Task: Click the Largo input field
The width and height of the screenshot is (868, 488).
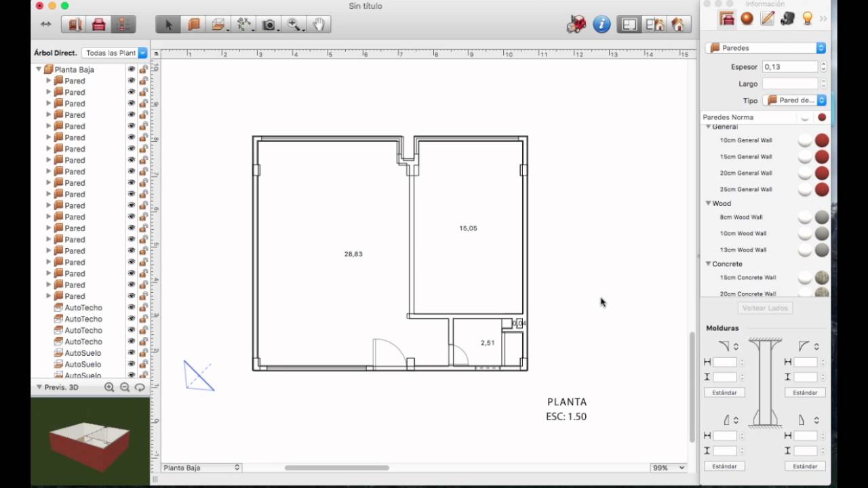Action: (x=790, y=84)
